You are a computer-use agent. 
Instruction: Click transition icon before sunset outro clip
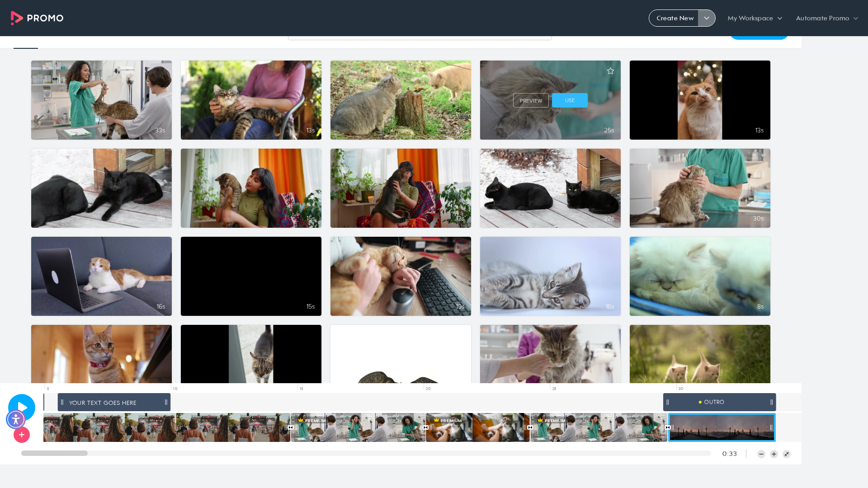(668, 427)
